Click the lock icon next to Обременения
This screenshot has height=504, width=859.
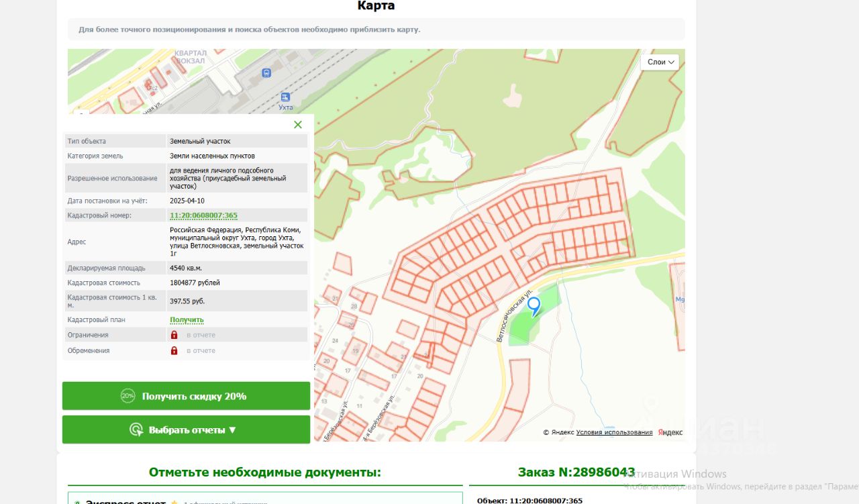174,350
